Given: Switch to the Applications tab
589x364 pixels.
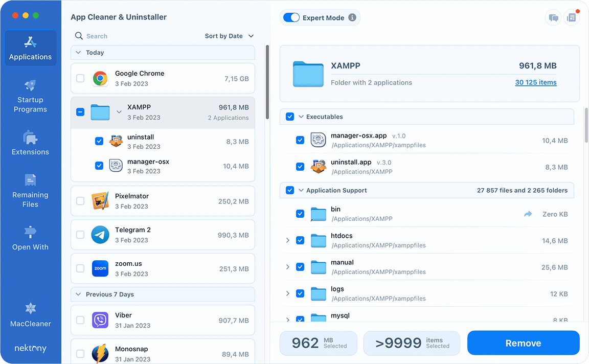Looking at the screenshot, I should click(x=30, y=48).
